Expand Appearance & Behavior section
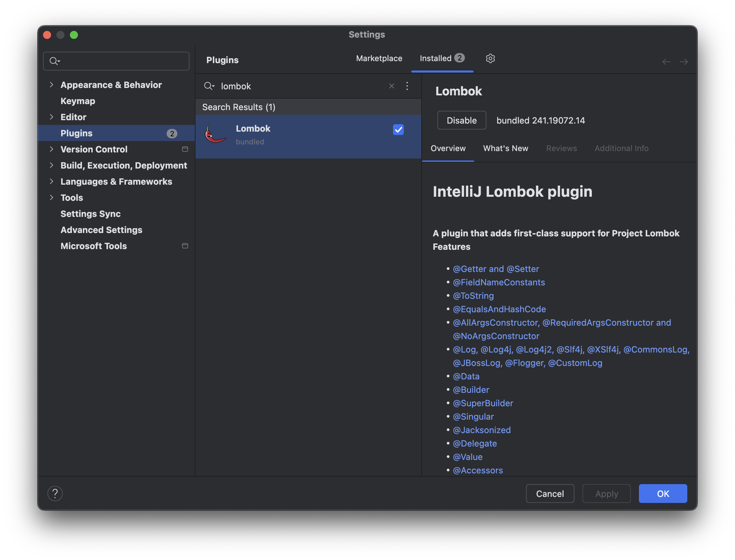Viewport: 735px width, 560px height. 51,85
